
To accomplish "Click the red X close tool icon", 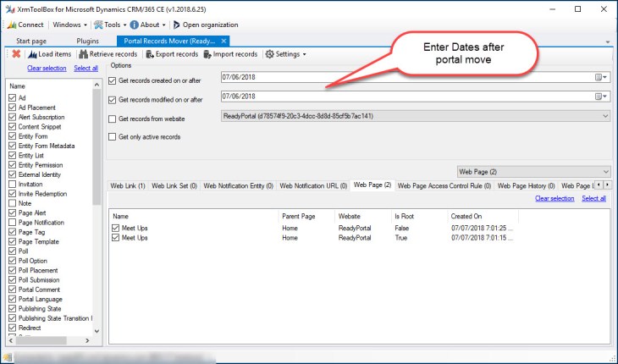I will pos(16,54).
